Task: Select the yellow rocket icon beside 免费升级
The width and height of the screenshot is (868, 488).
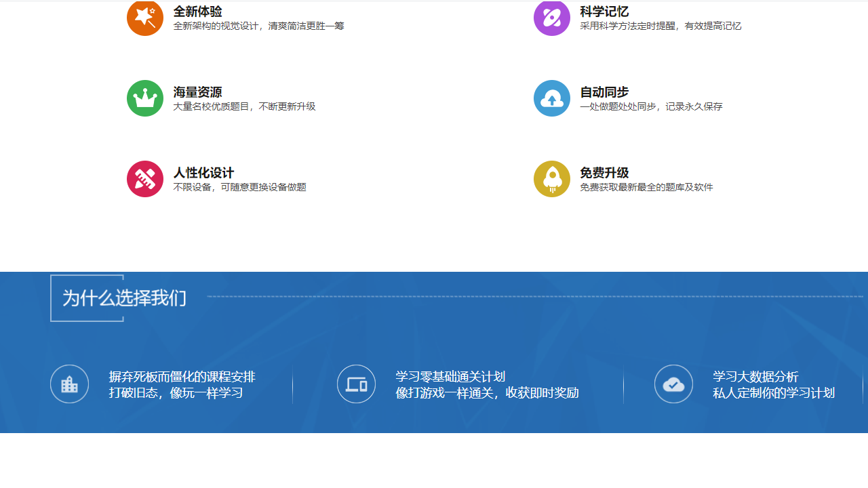Action: (x=551, y=179)
